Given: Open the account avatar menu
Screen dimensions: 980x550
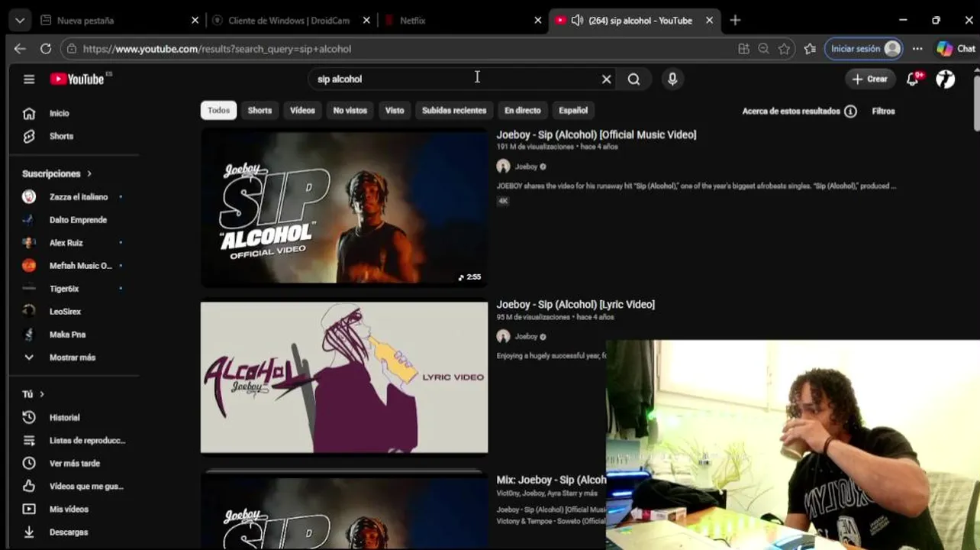Looking at the screenshot, I should [x=946, y=79].
